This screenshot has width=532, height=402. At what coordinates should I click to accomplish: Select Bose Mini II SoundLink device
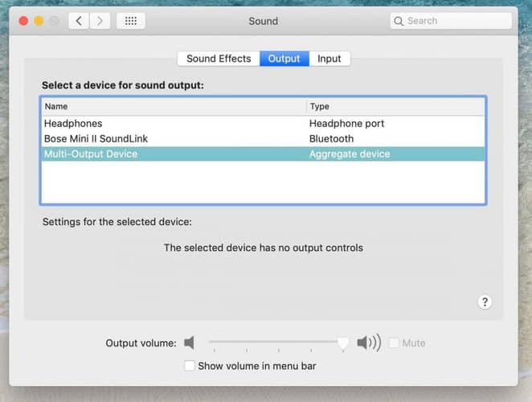click(x=263, y=139)
